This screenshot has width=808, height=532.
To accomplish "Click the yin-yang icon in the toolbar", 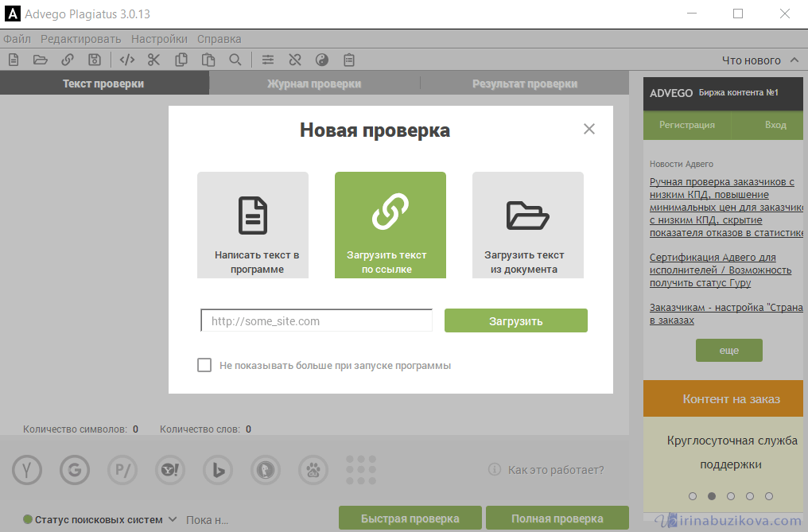I will [x=322, y=60].
